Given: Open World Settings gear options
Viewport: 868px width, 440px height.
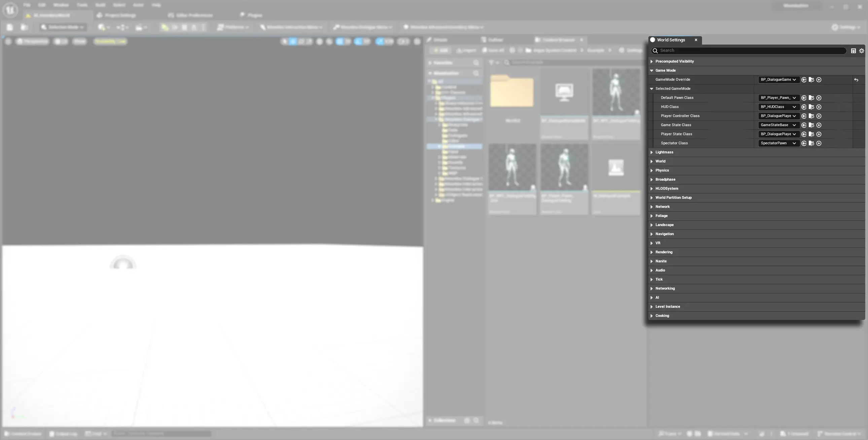Looking at the screenshot, I should tap(861, 51).
